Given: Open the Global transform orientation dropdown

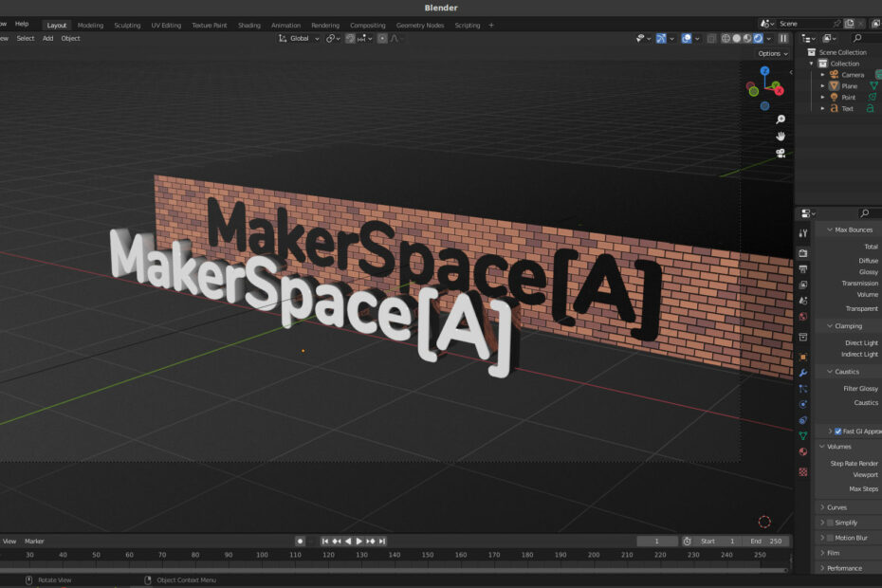Looking at the screenshot, I should coord(299,38).
